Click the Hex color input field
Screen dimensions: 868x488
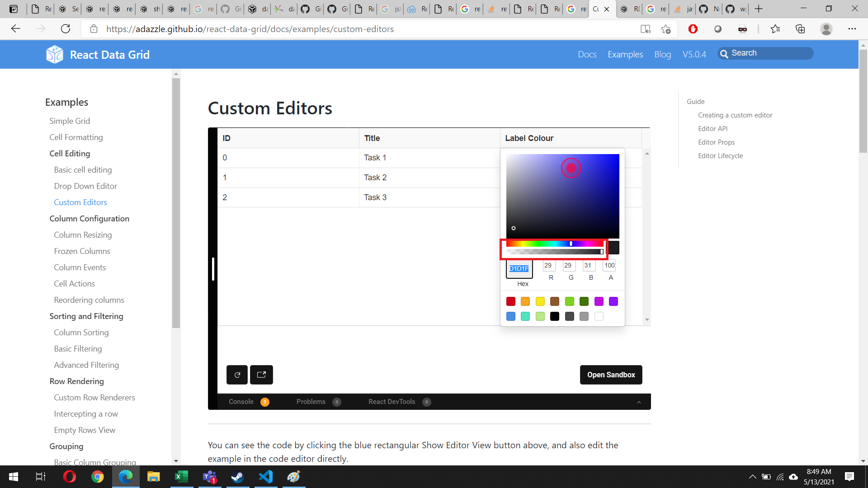click(x=520, y=268)
